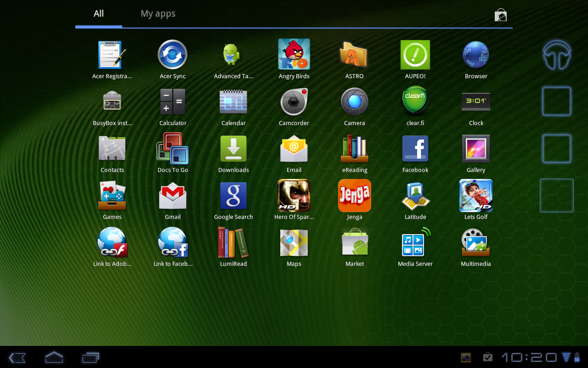This screenshot has height=368, width=588.
Task: Open the Media Server app
Action: point(415,243)
